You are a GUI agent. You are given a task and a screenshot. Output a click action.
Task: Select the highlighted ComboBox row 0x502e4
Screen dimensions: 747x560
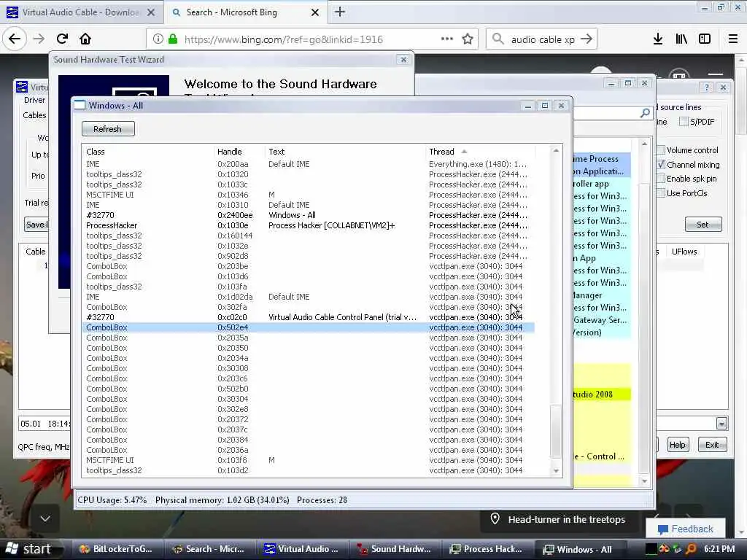pos(309,327)
